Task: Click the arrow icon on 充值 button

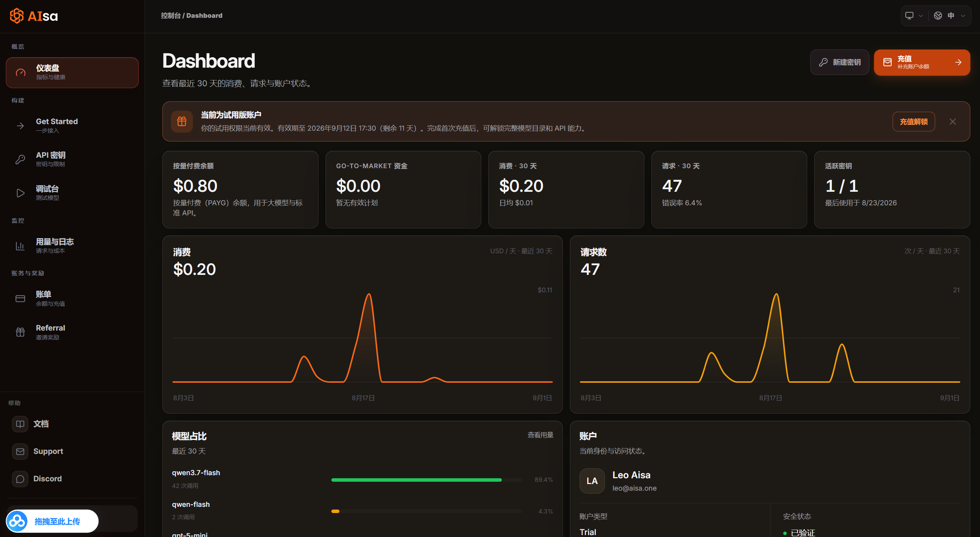Action: tap(958, 62)
